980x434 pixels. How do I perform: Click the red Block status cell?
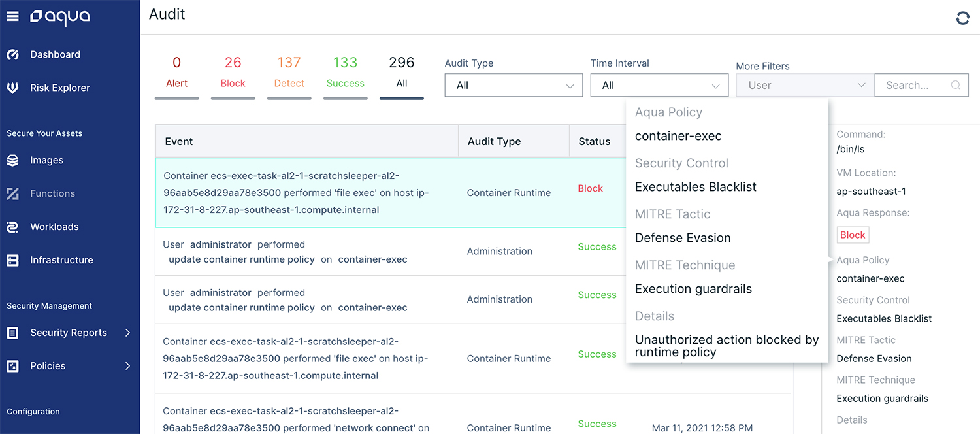[590, 188]
